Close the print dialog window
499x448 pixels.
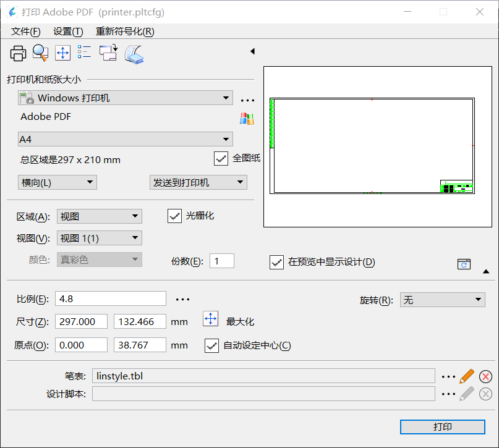pos(480,12)
